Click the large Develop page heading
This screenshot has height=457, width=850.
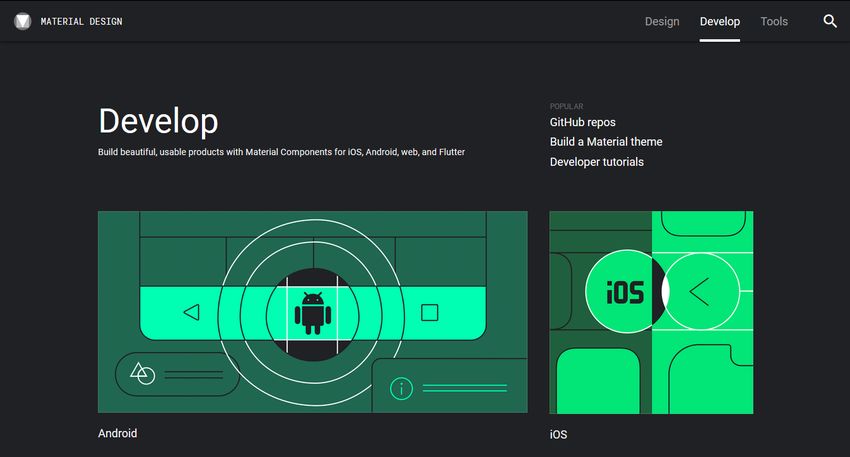[x=158, y=121]
